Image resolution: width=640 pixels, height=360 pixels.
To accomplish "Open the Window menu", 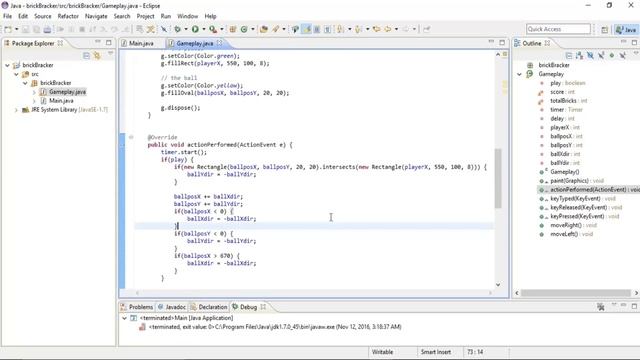I will point(187,16).
